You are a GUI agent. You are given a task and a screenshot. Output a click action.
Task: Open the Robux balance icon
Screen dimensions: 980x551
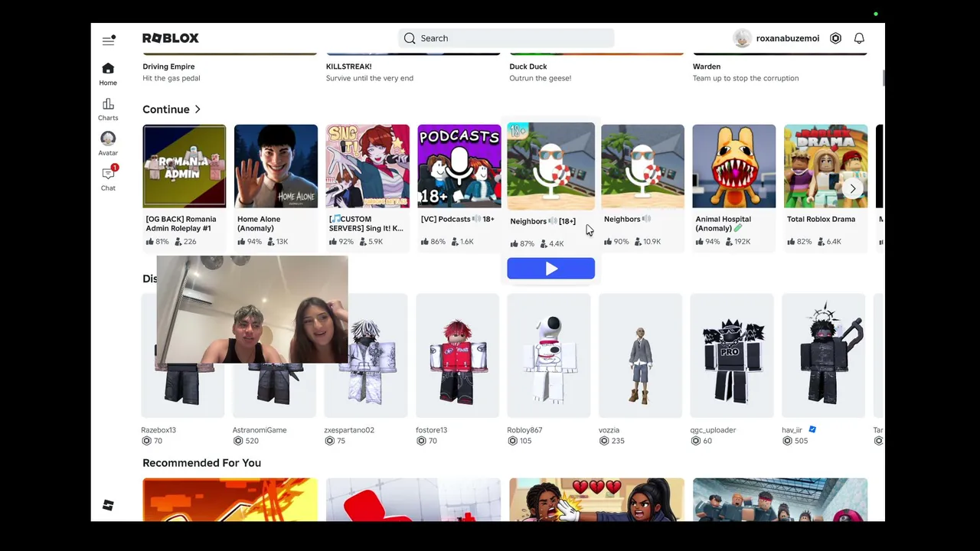tap(835, 38)
